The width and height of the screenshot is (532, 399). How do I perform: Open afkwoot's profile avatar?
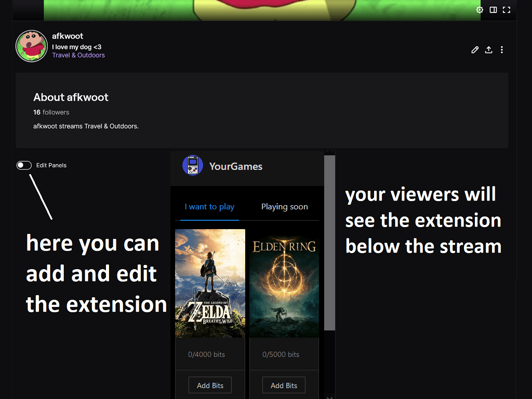[31, 46]
